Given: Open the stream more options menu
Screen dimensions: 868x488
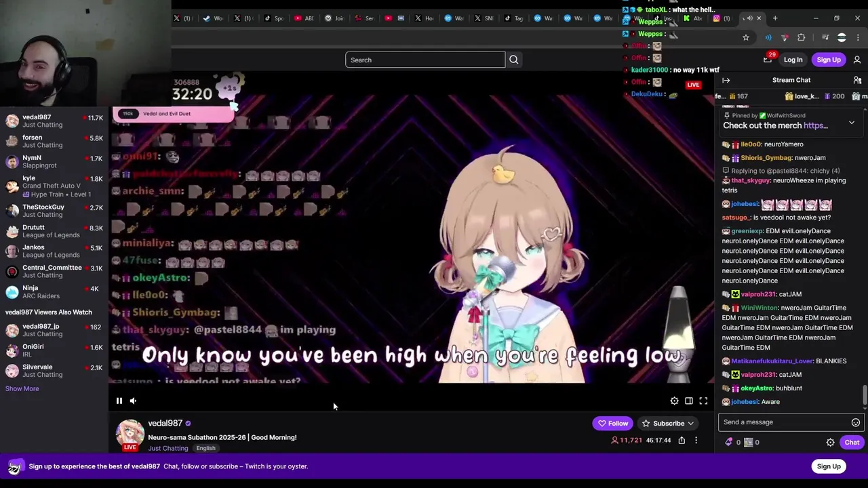Looking at the screenshot, I should pyautogui.click(x=696, y=441).
